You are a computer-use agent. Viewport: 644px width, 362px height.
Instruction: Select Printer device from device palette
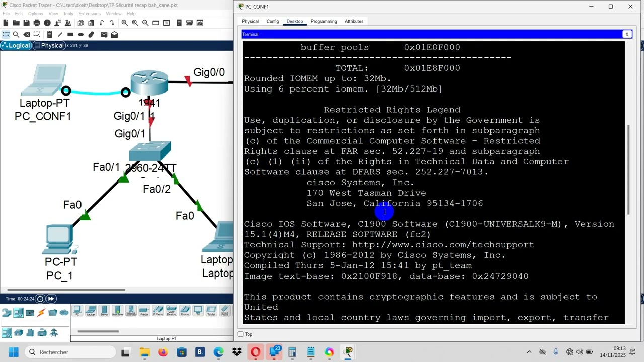(x=144, y=311)
